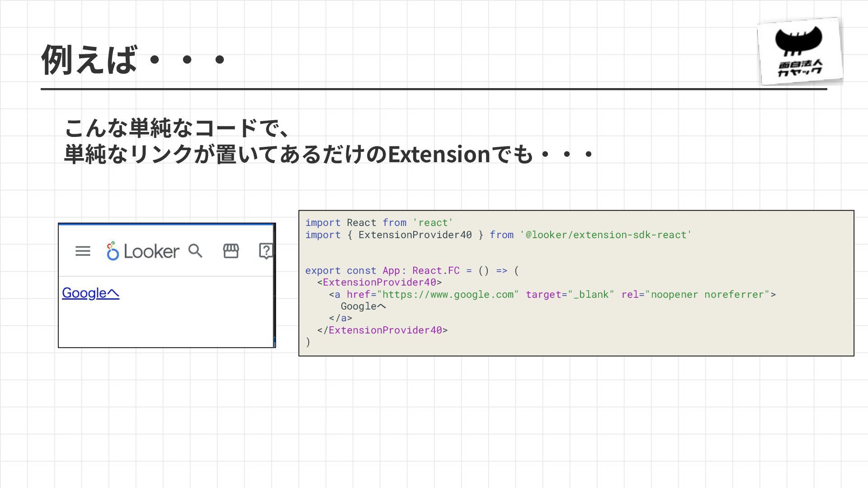This screenshot has width=868, height=488.
Task: Click the Googleへ text inside code block
Action: coord(363,306)
